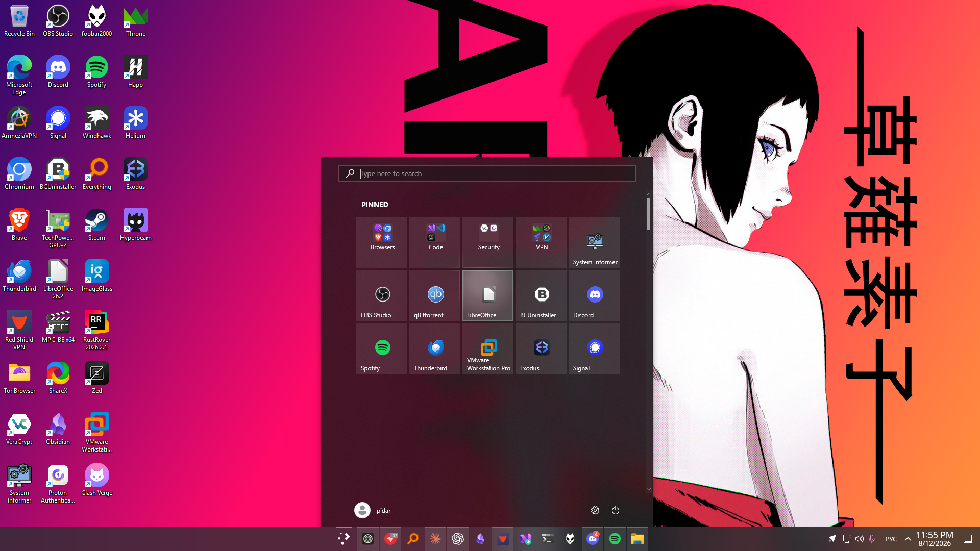This screenshot has height=551, width=980.
Task: Click the Start menu scroll-up arrow
Action: tap(649, 194)
